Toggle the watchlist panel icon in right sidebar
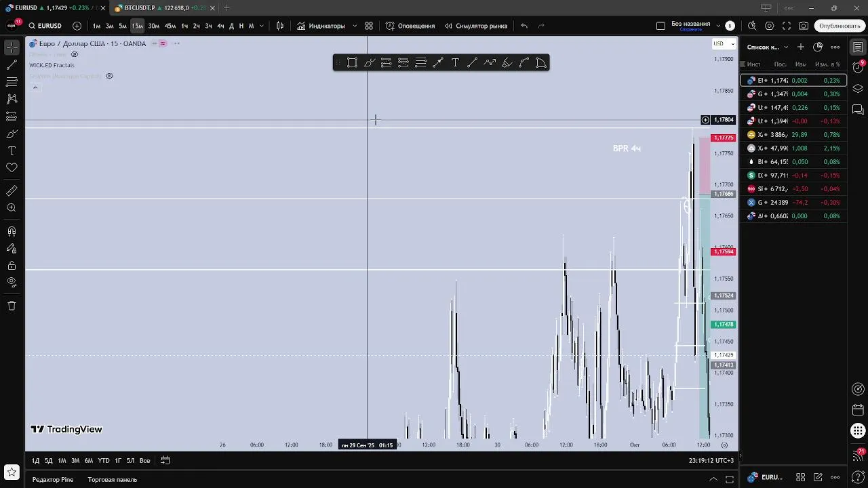868x488 pixels. [x=858, y=47]
